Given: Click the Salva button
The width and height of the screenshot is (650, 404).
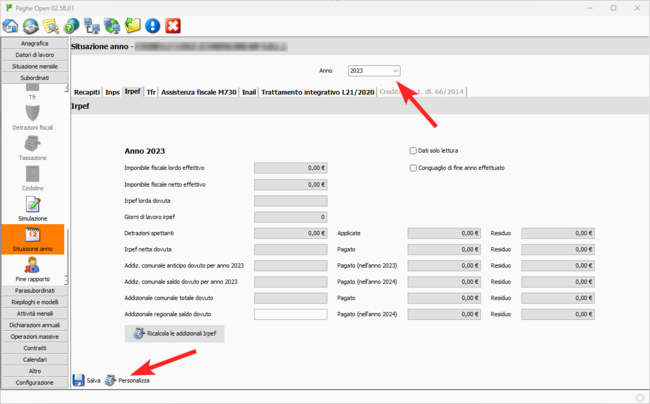Looking at the screenshot, I should [87, 381].
